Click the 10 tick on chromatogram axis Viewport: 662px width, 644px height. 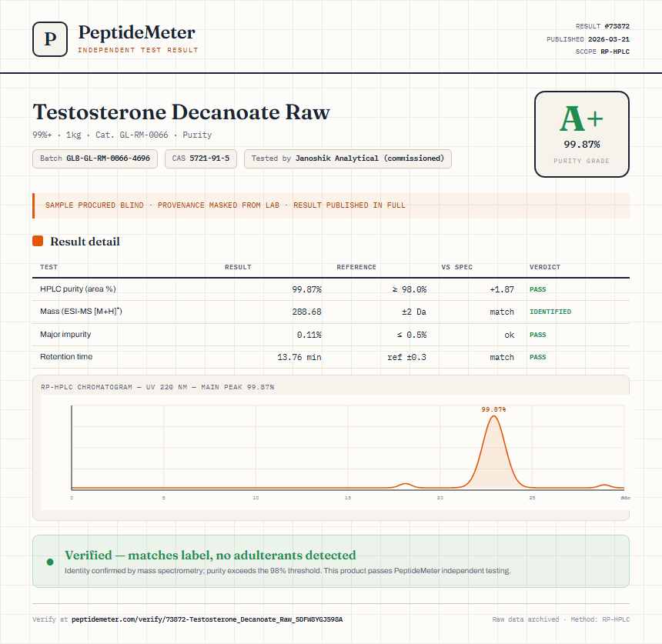(256, 498)
